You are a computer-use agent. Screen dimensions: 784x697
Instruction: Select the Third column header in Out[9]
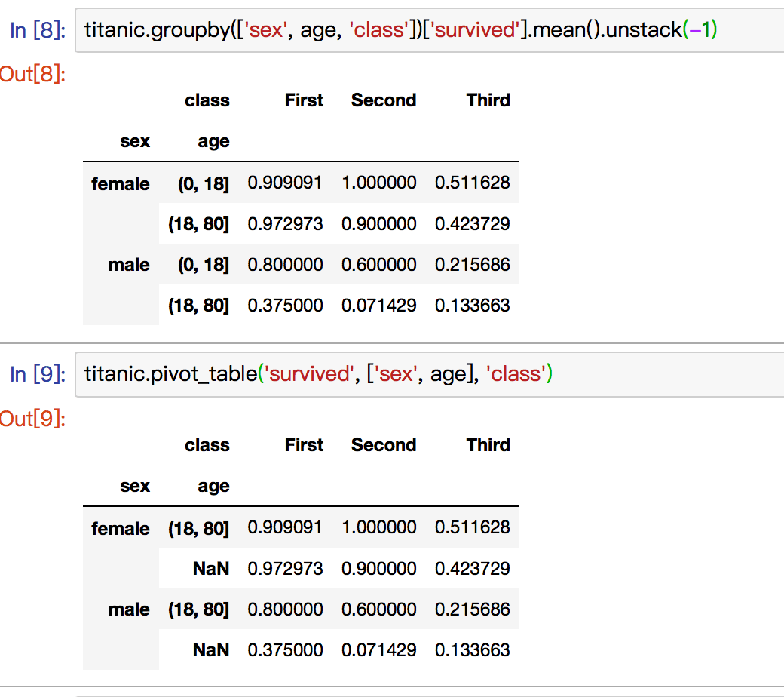[488, 445]
